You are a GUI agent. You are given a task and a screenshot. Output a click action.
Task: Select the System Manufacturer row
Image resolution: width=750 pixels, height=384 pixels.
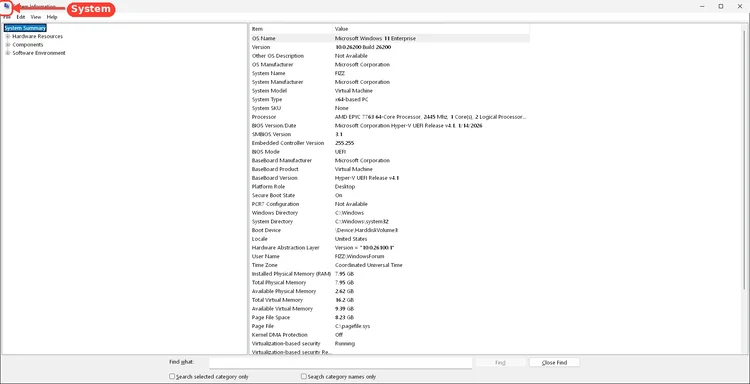(x=390, y=82)
